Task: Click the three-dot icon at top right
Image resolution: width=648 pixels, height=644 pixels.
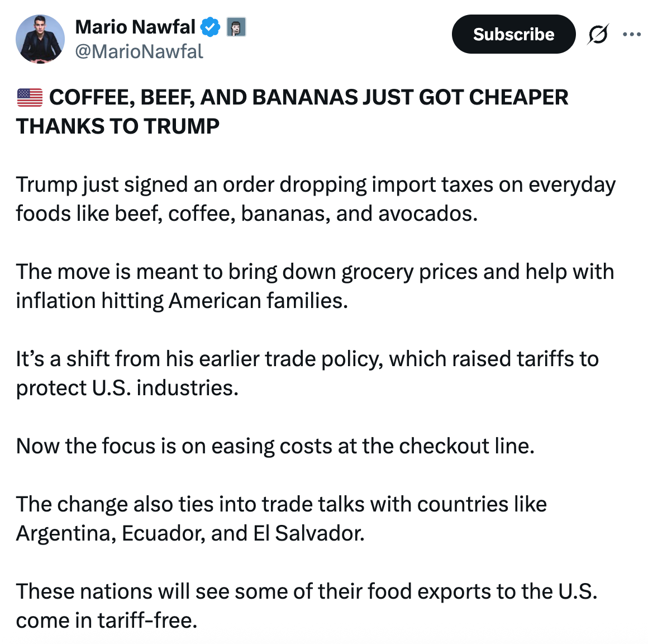Action: click(x=631, y=34)
